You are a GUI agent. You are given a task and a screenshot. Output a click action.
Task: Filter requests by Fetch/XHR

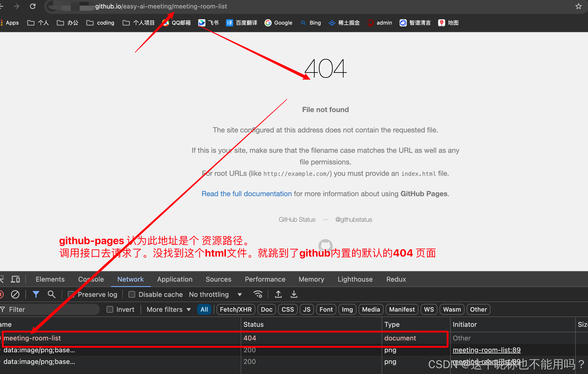236,309
